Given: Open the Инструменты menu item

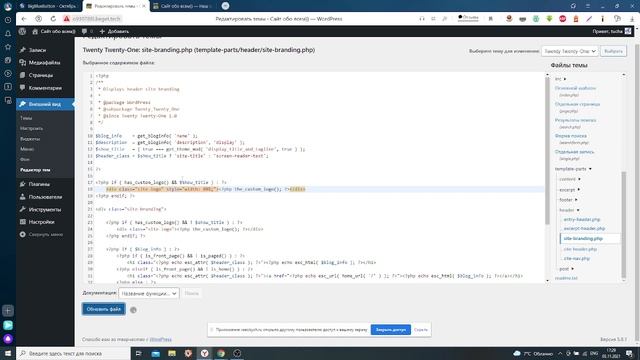Looking at the screenshot, I should tap(45, 209).
